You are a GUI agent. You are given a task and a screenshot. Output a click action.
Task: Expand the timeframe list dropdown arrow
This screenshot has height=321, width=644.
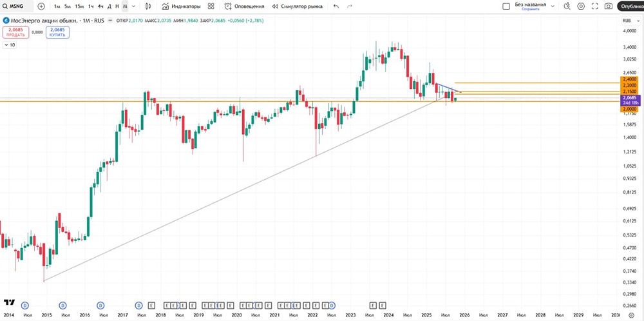click(133, 6)
